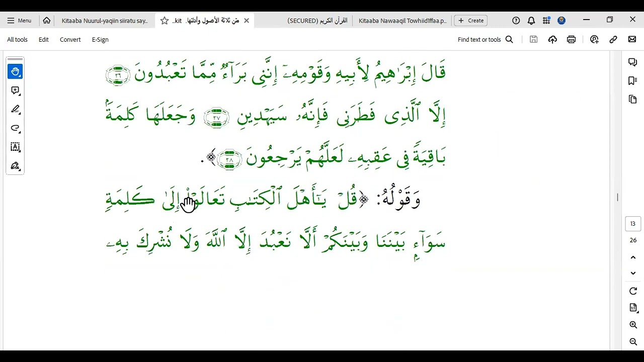
Task: Click the disabled Save floppy icon
Action: tap(534, 39)
